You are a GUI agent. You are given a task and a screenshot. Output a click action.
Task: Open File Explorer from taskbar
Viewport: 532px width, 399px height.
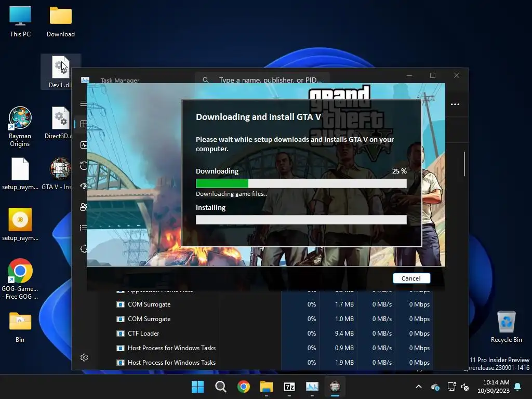[267, 387]
